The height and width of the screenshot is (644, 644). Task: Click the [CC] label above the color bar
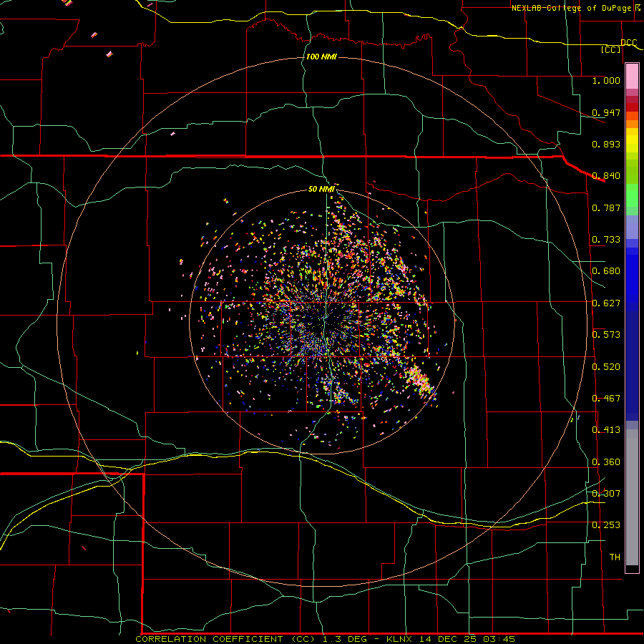(611, 49)
